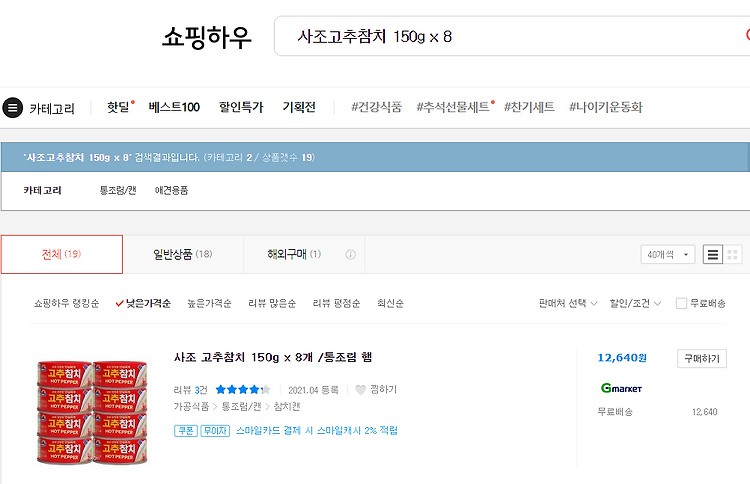Image resolution: width=750 pixels, height=484 pixels.
Task: Expand the 할인/조건 dropdown
Action: tap(635, 303)
